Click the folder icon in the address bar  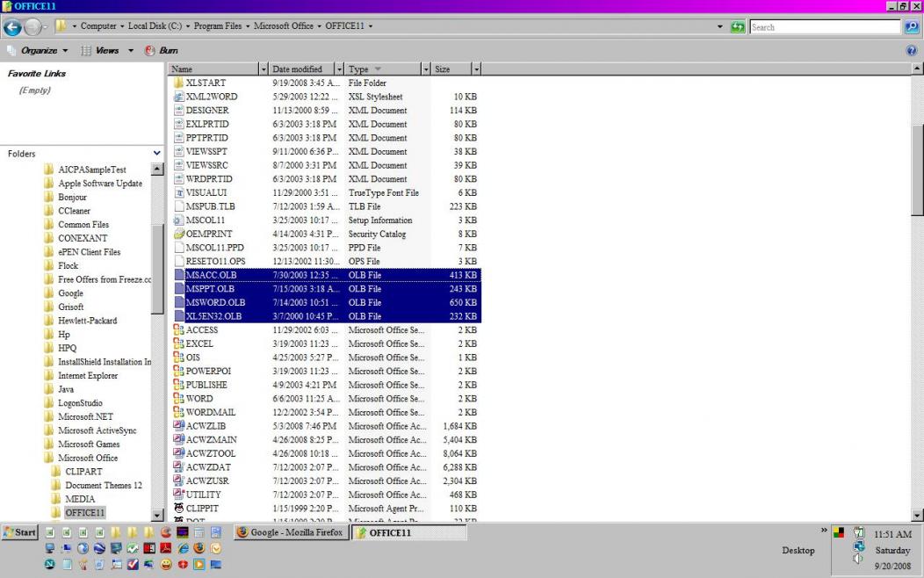pos(61,26)
